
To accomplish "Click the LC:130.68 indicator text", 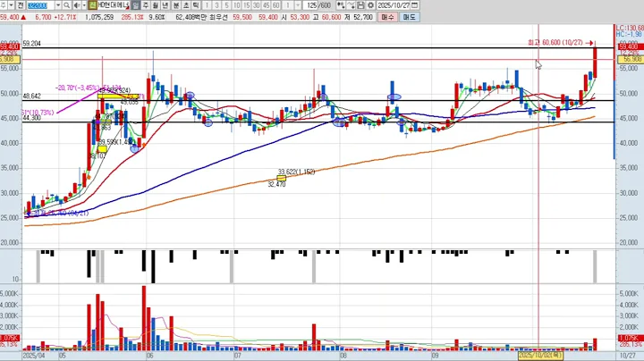I will point(630,28).
